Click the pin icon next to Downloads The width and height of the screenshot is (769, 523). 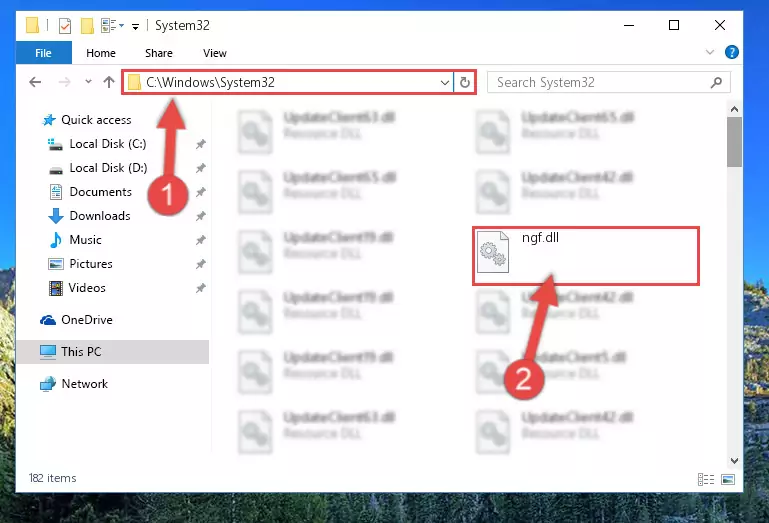[200, 216]
